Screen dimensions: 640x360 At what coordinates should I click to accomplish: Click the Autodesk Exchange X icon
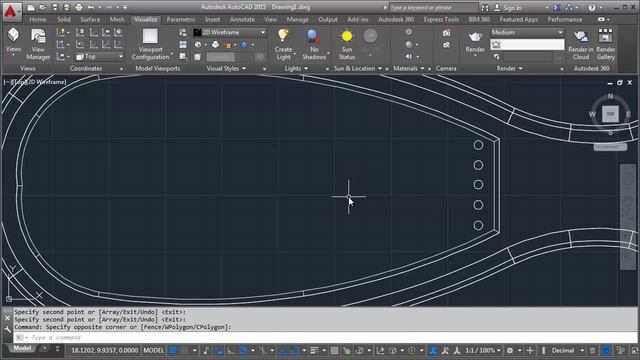click(557, 7)
